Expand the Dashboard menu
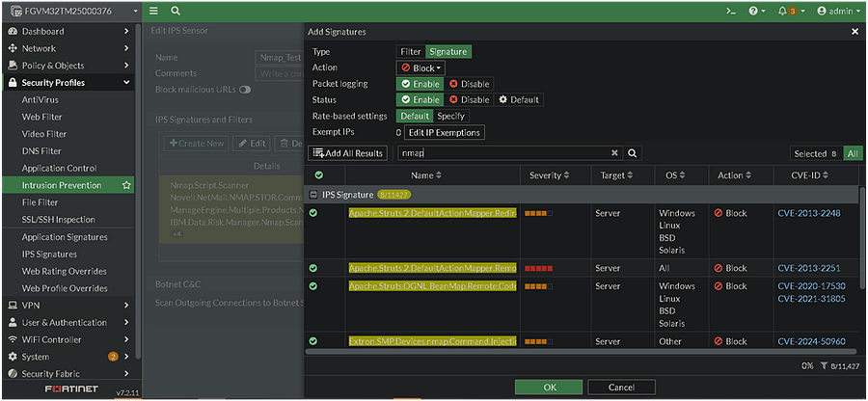The width and height of the screenshot is (868, 401). point(68,32)
